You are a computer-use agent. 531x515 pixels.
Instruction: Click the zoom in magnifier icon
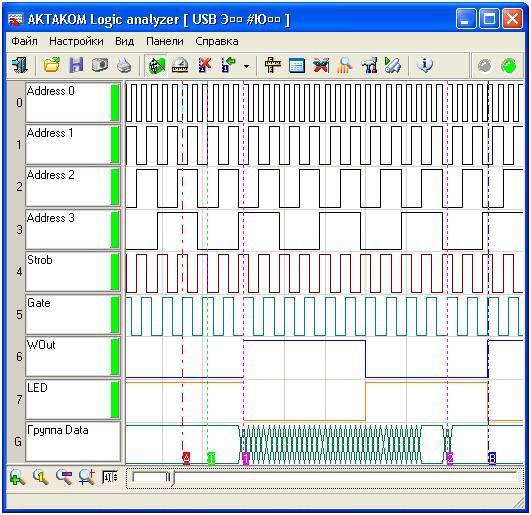click(x=17, y=477)
